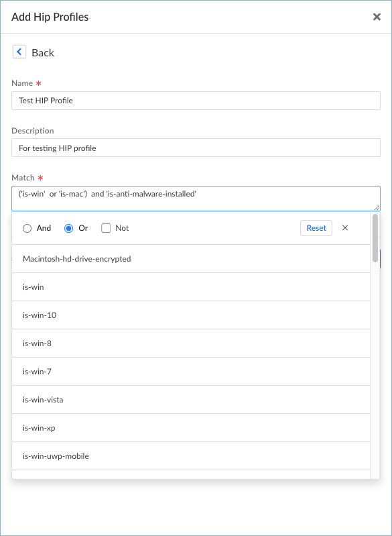
Task: Pick is-win-vista from the list
Action: 191,400
